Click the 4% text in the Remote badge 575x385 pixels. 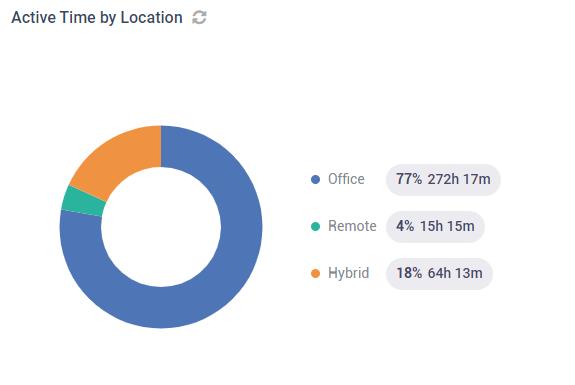pyautogui.click(x=405, y=226)
